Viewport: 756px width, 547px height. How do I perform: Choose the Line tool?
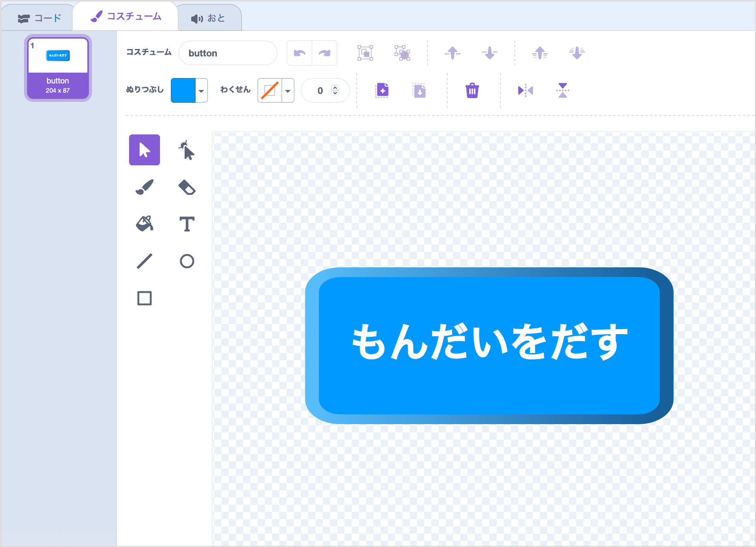point(144,261)
